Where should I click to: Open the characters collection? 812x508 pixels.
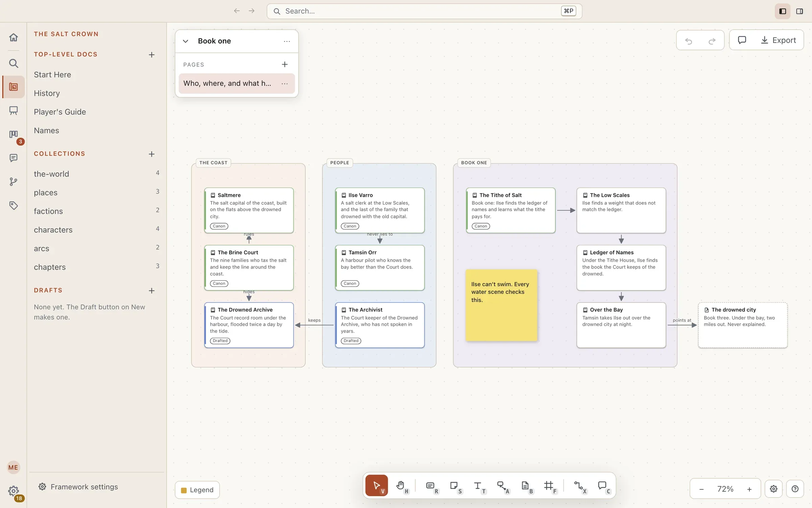[96, 230]
